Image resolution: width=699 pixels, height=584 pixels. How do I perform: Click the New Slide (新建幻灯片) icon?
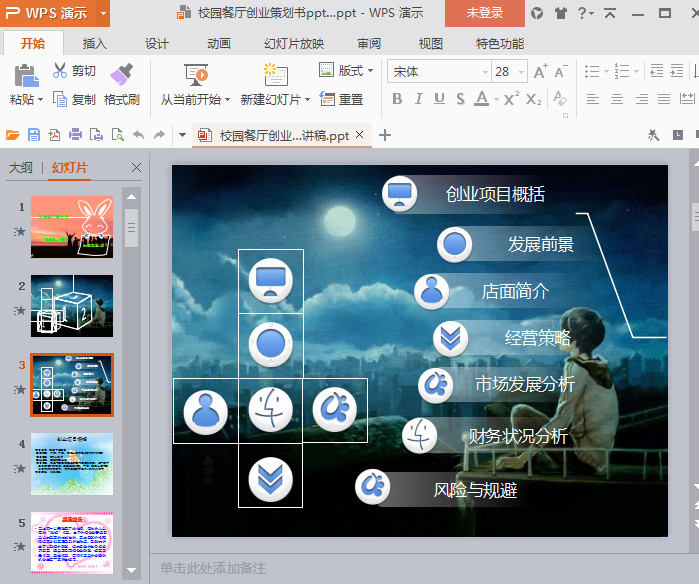(274, 75)
